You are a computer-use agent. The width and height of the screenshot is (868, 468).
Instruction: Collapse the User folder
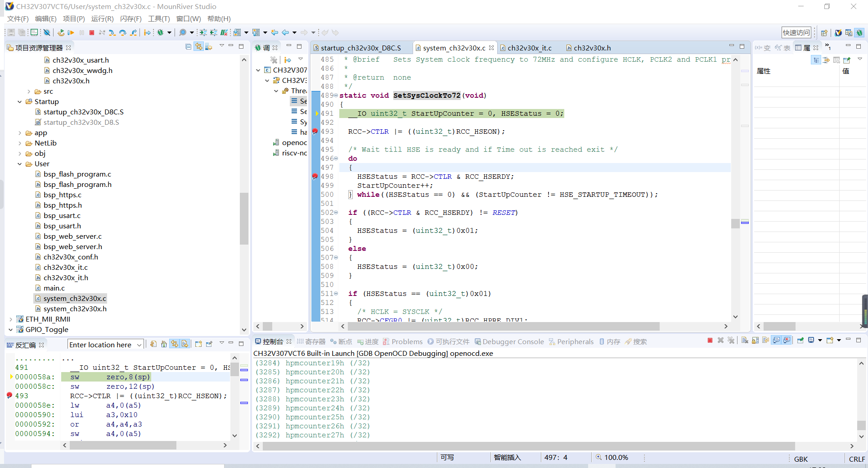click(x=19, y=164)
